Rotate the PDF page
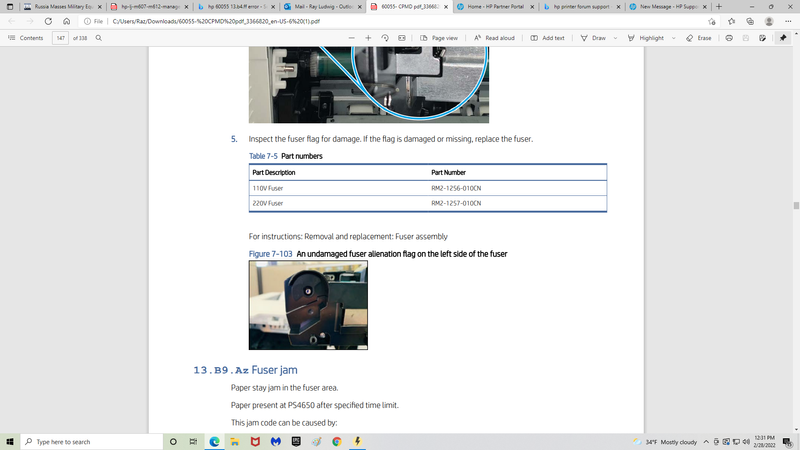 (386, 38)
